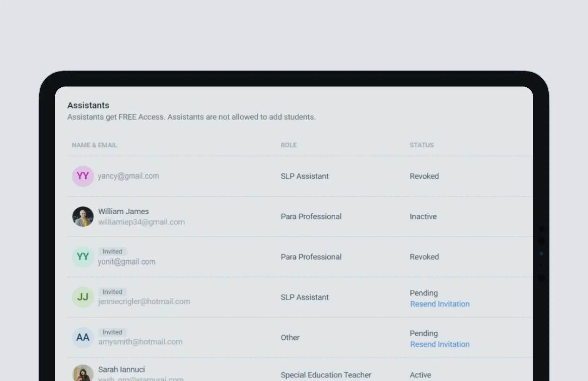Viewport: 588px width, 381px height.
Task: Click the Invited badge above jenniecrigler@hotmail.com
Action: click(x=112, y=292)
